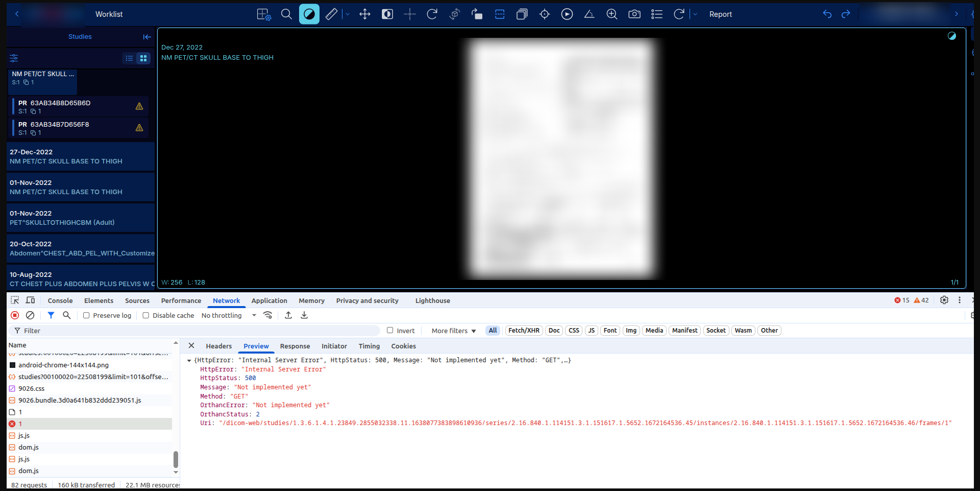Enable Invert filter checkbox
The height and width of the screenshot is (491, 980).
(x=390, y=331)
